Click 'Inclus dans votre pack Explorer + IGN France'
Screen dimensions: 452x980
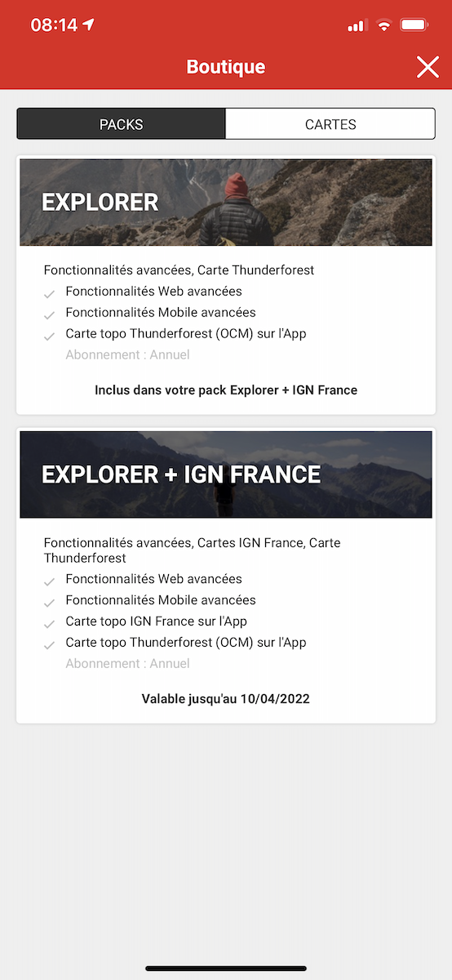(226, 390)
